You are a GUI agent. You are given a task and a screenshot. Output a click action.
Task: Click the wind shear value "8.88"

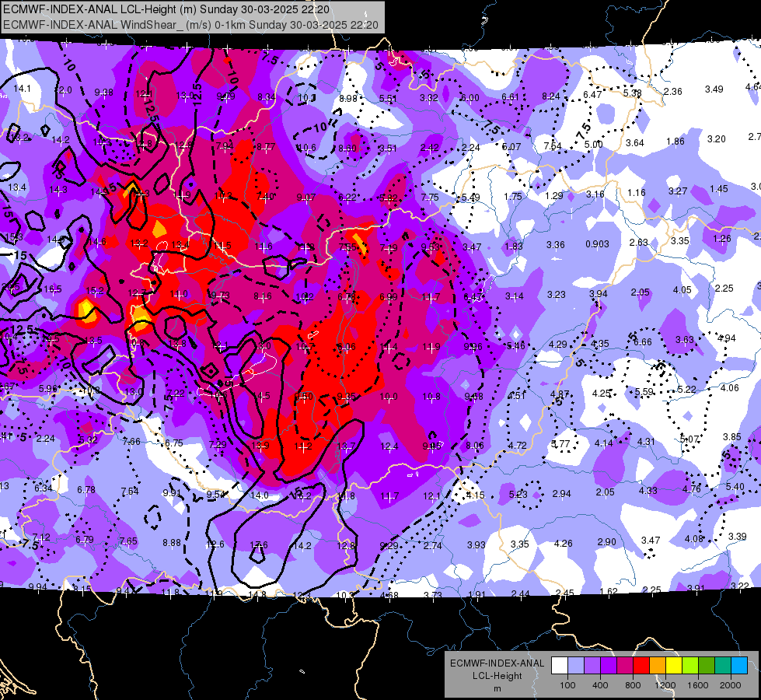tap(171, 543)
